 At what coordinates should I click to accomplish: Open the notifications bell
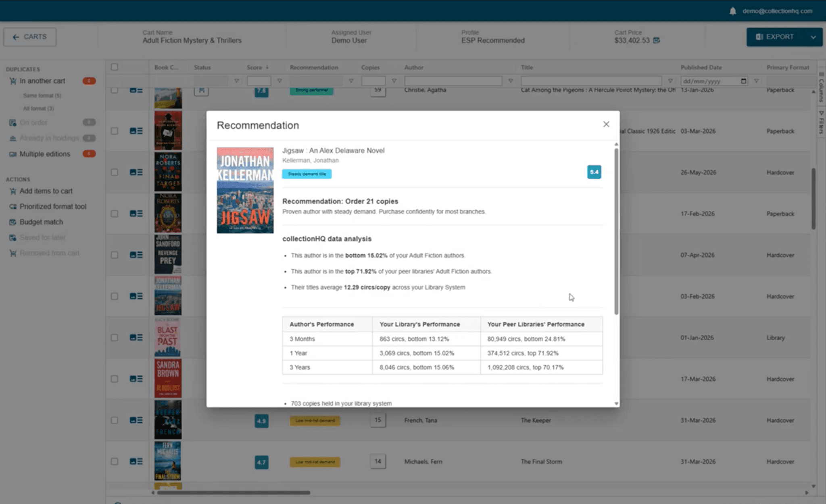(733, 11)
